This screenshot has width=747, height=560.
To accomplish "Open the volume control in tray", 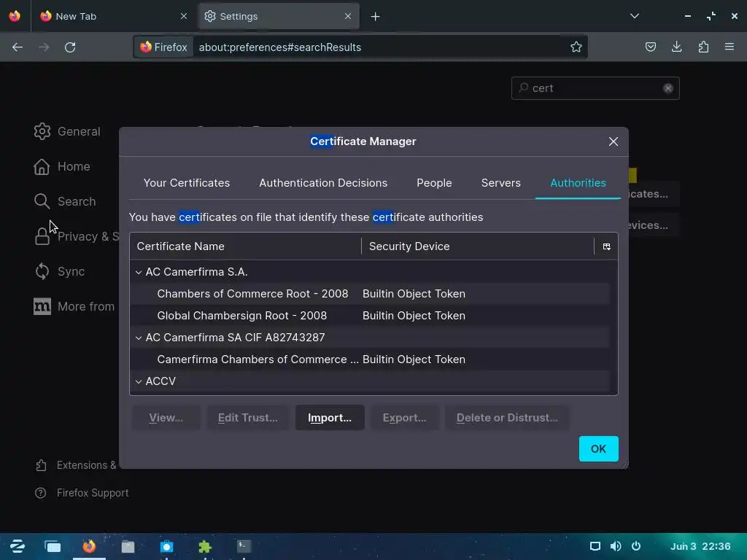I will 616,546.
